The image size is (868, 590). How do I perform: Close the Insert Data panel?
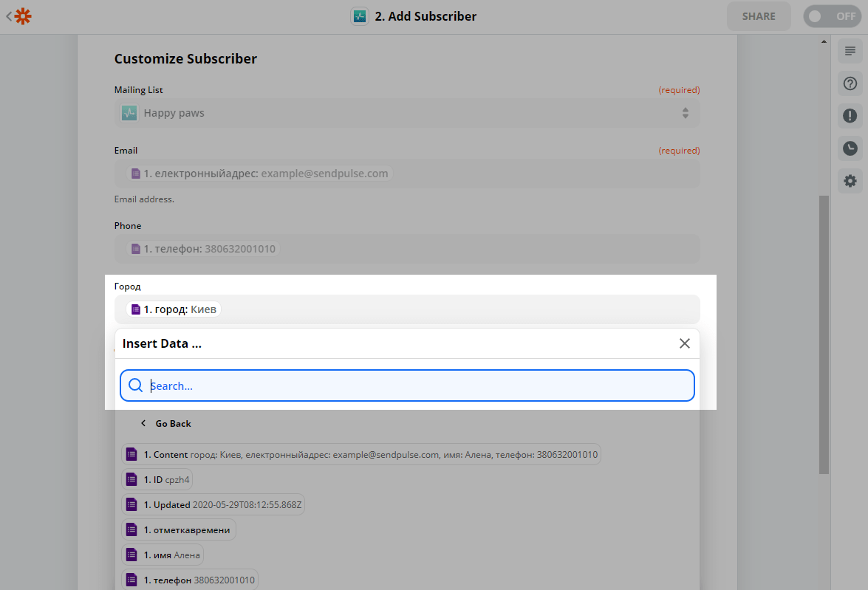684,343
